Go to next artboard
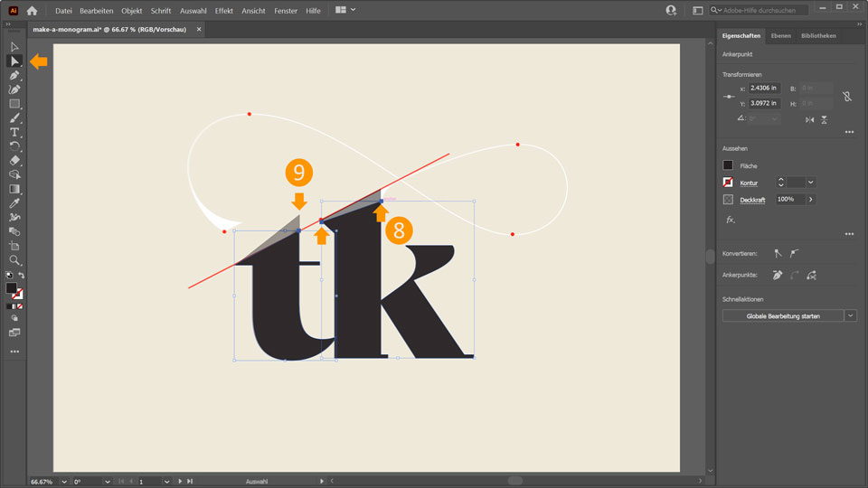Viewport: 868px width, 488px height. 180,482
